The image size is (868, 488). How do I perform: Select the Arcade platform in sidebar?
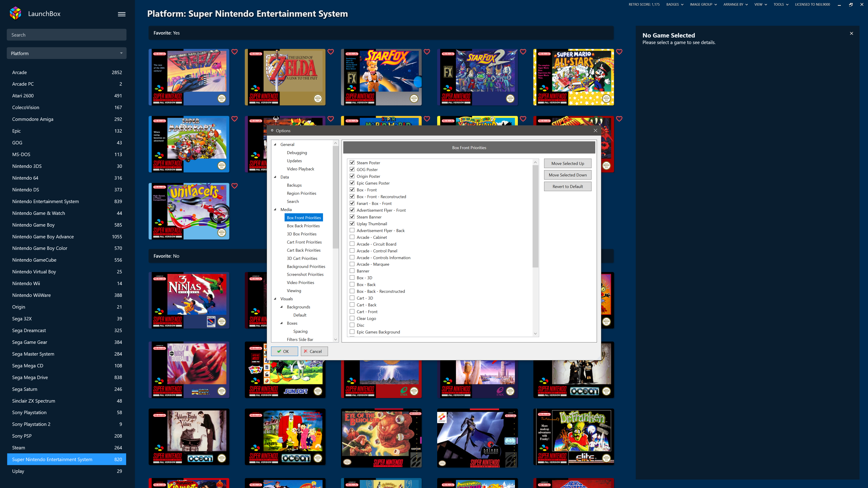pyautogui.click(x=67, y=72)
